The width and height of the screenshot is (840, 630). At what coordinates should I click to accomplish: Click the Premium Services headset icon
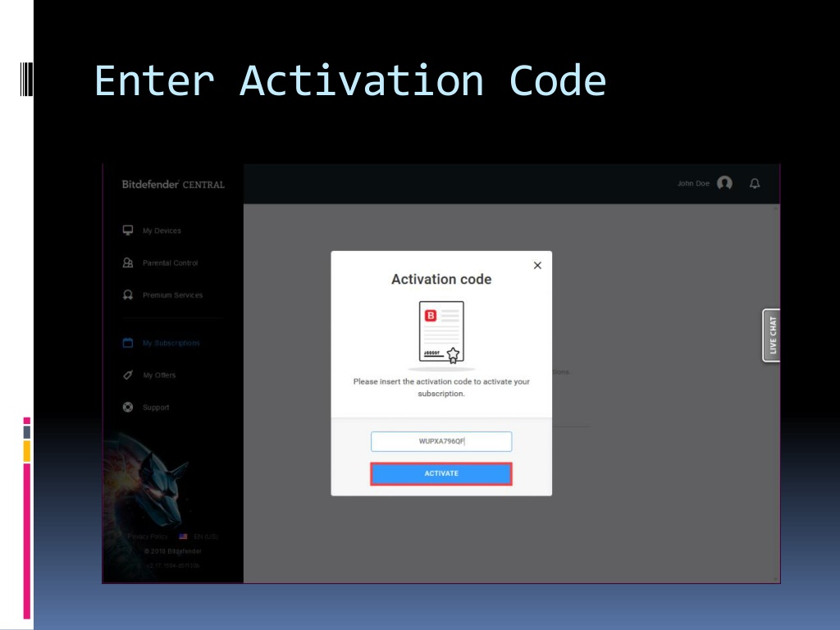pyautogui.click(x=127, y=294)
